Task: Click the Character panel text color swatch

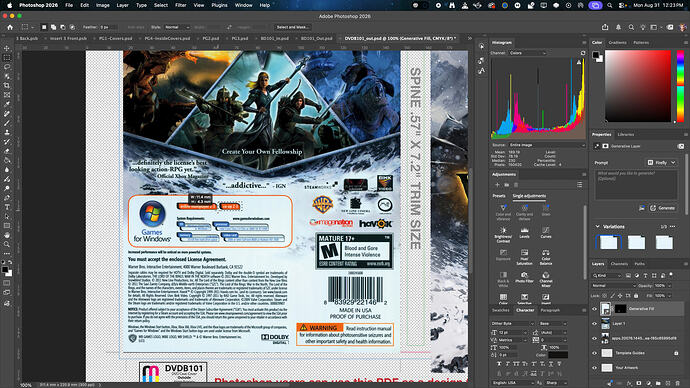Action: (558, 355)
